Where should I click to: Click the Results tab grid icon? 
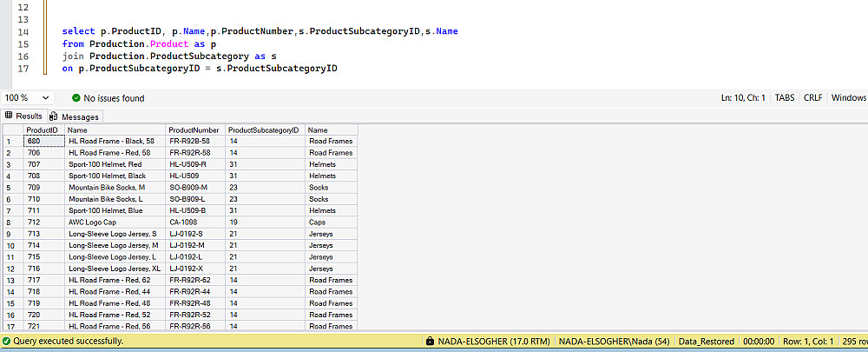[9, 116]
